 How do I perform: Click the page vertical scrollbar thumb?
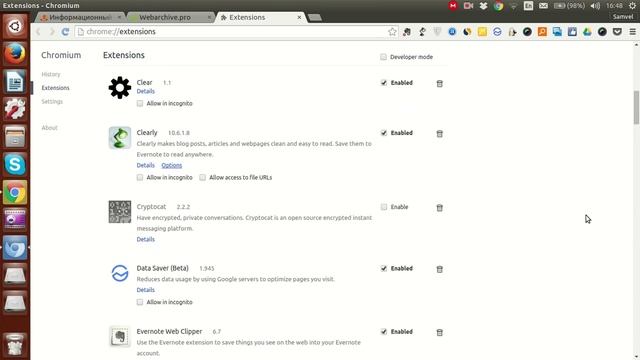coord(636,107)
